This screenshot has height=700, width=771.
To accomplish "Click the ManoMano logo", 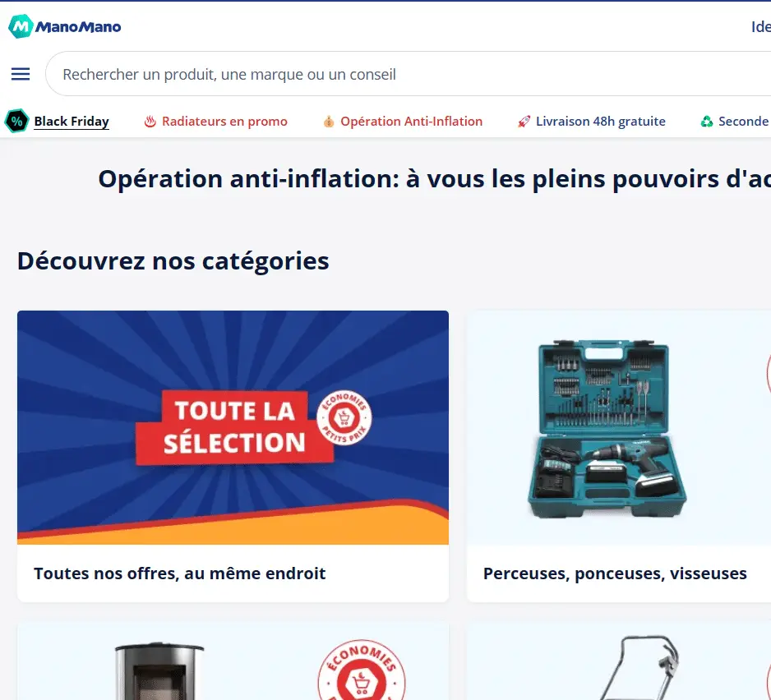I will (x=64, y=26).
